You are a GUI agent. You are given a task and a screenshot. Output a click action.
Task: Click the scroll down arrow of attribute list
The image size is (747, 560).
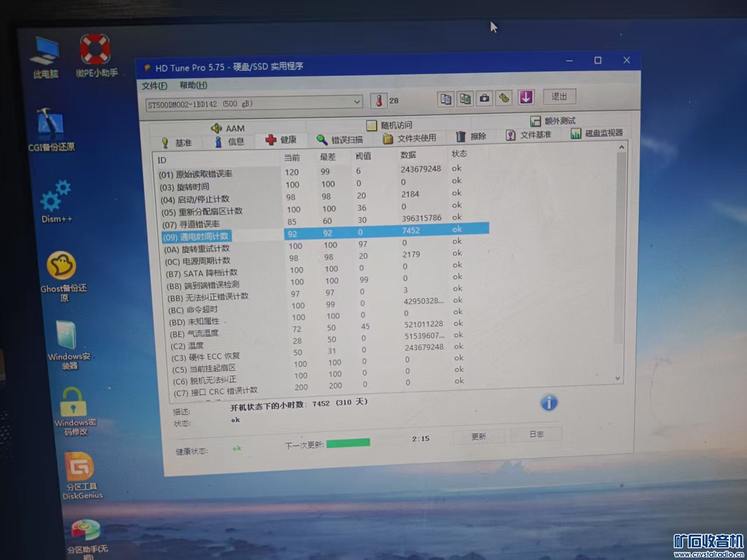click(x=618, y=378)
